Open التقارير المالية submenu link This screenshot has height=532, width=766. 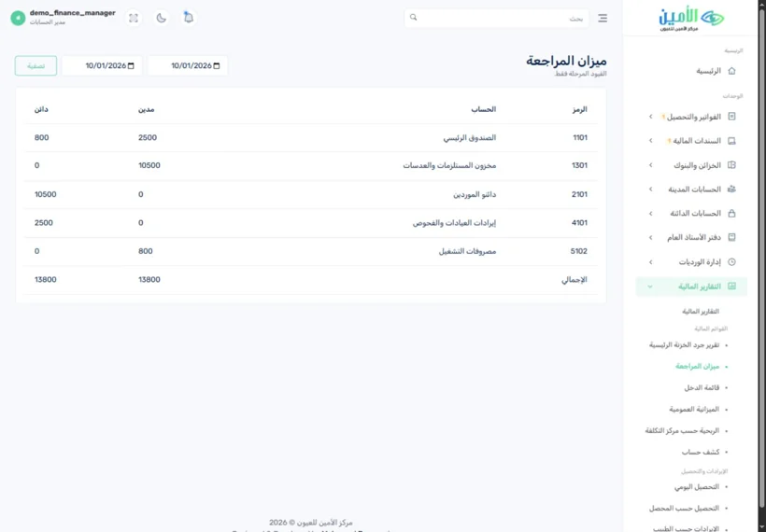(701, 312)
